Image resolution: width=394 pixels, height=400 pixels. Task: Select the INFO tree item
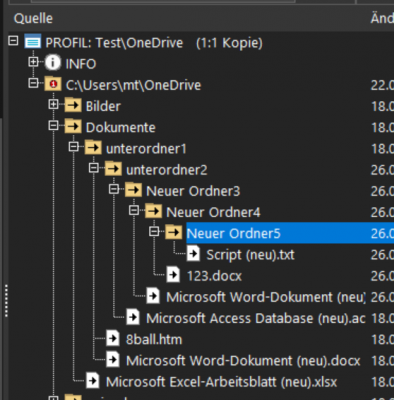point(81,64)
